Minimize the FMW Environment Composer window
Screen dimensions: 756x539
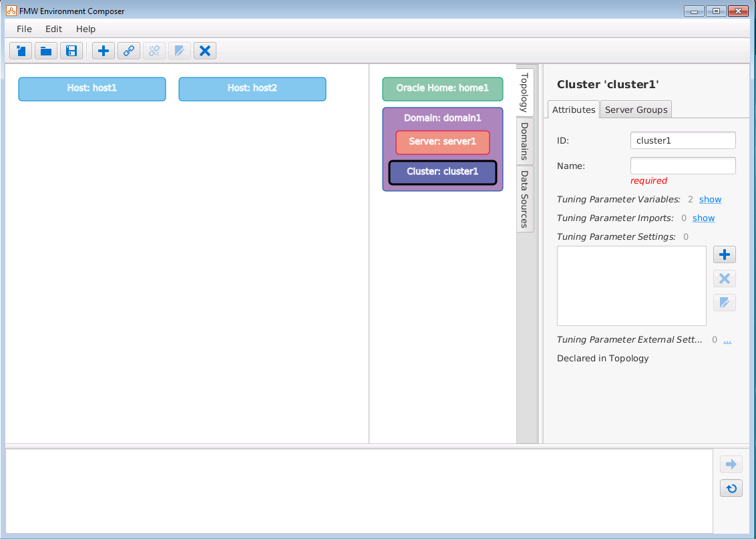[x=694, y=11]
